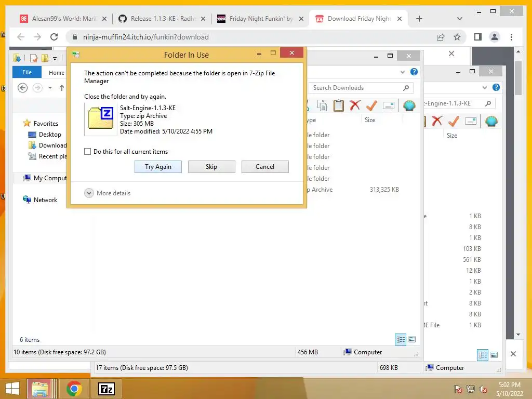Open the Windows Start menu

(12, 389)
